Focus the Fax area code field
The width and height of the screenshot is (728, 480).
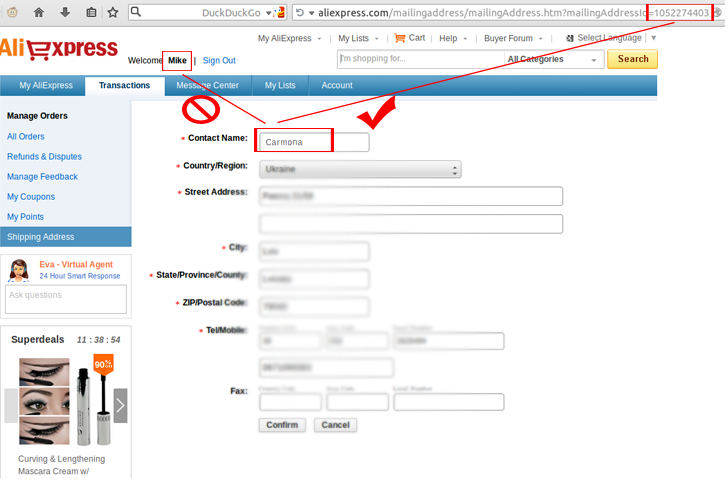[x=358, y=402]
